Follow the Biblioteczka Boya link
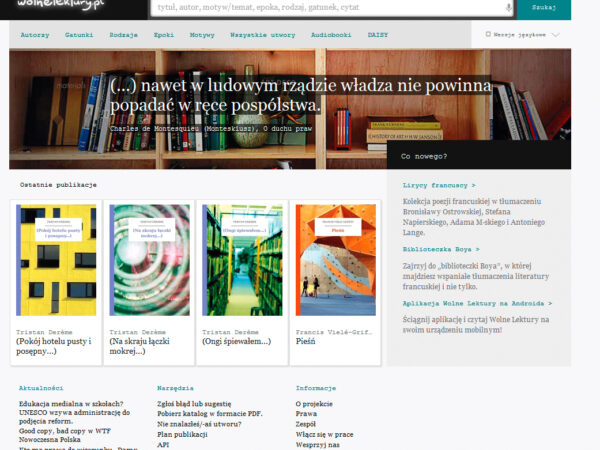This screenshot has height=450, width=600. tap(441, 248)
